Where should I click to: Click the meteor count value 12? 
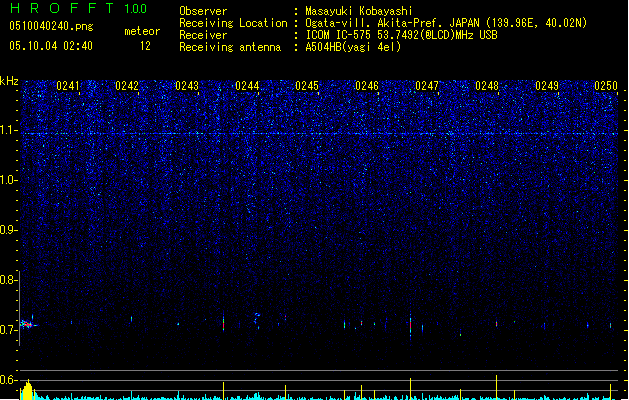point(145,46)
